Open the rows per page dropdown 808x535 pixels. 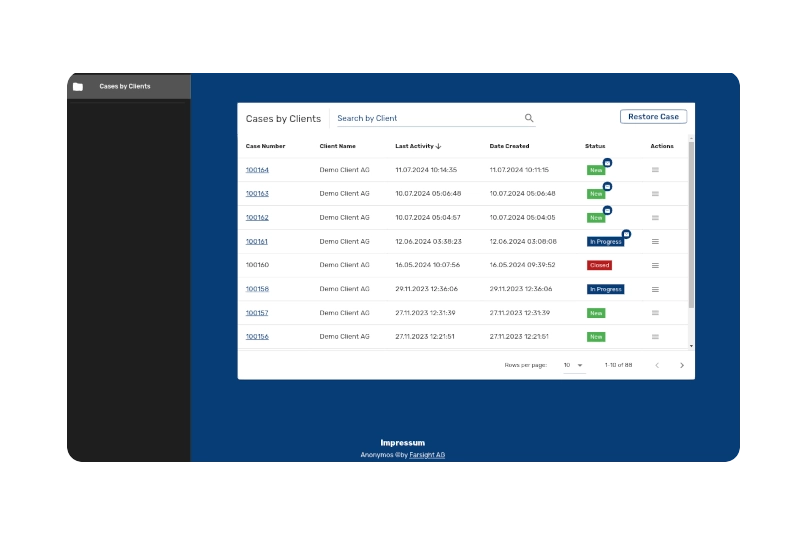573,365
